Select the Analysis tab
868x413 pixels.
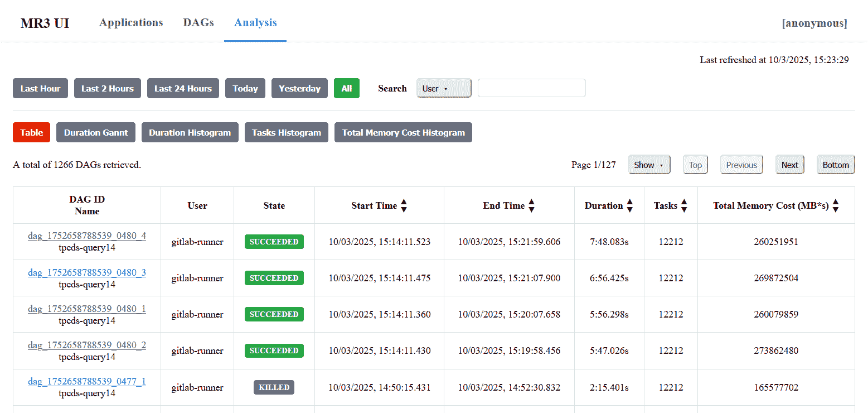pyautogui.click(x=255, y=23)
